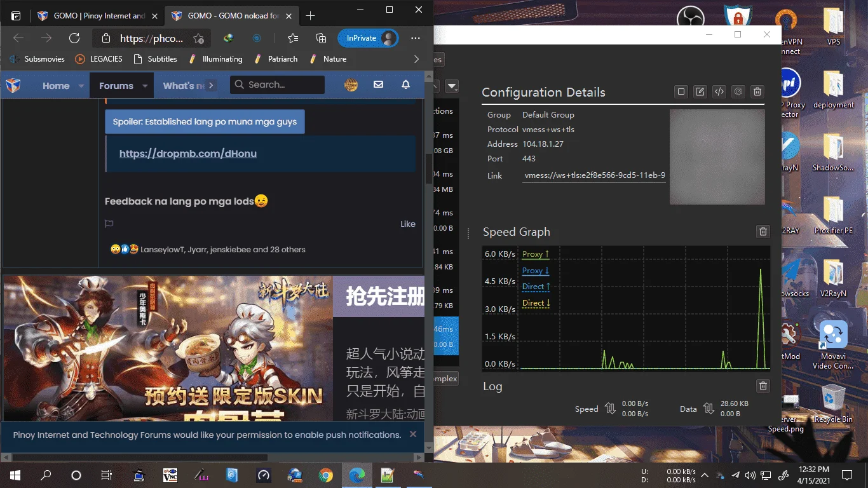The image size is (868, 488).
Task: Toggle Proxy upload line in Speed Graph
Action: click(536, 254)
